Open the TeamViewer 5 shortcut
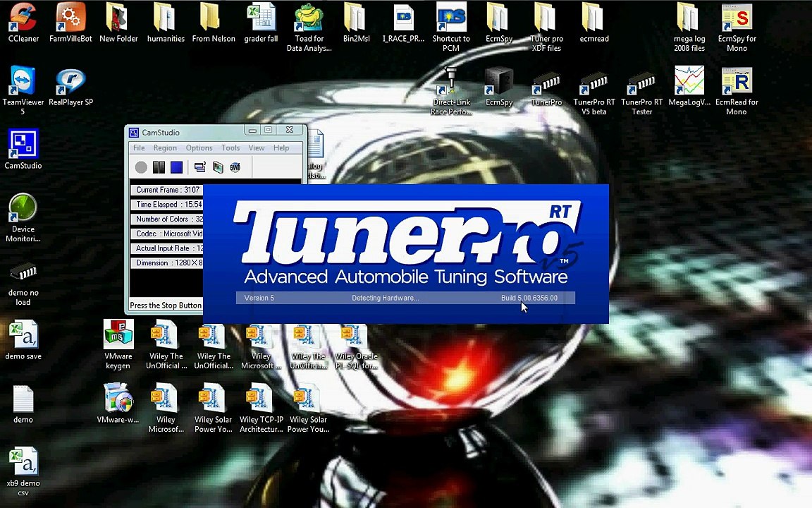This screenshot has width=812, height=508. [23, 90]
